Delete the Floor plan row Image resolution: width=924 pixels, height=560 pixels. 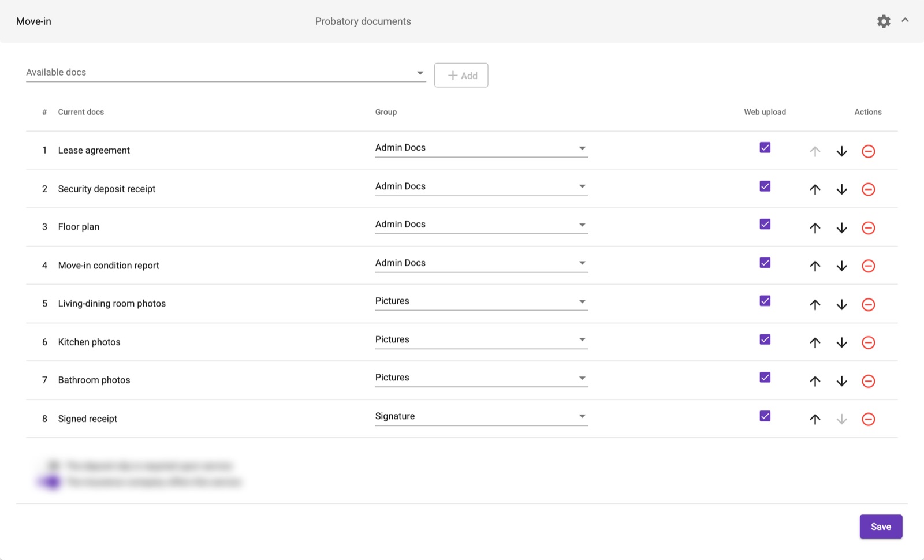[x=868, y=228]
